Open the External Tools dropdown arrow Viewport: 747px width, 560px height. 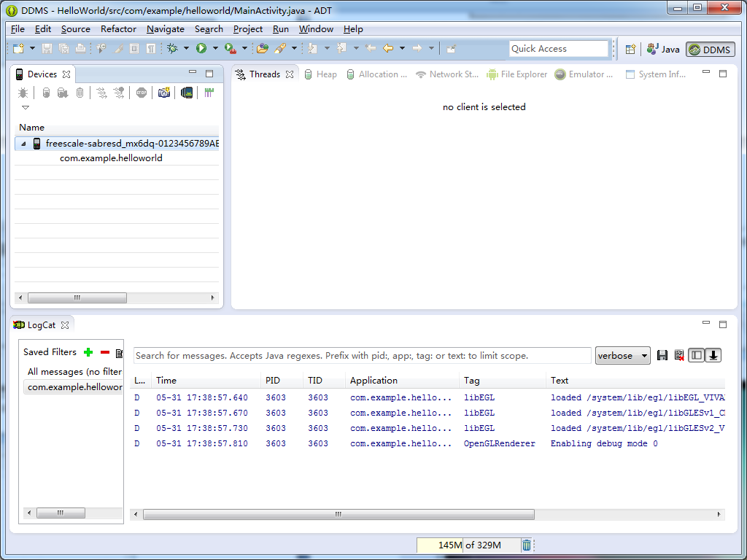pyautogui.click(x=244, y=49)
